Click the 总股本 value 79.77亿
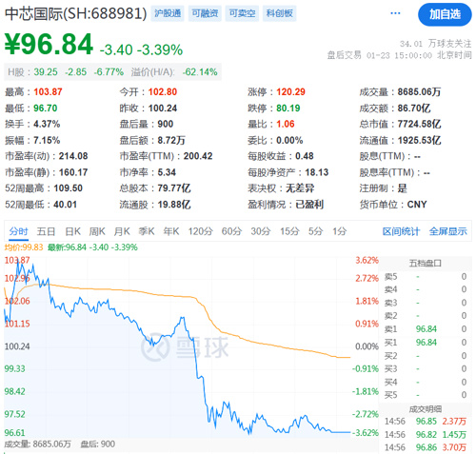476x454 pixels. (x=174, y=188)
